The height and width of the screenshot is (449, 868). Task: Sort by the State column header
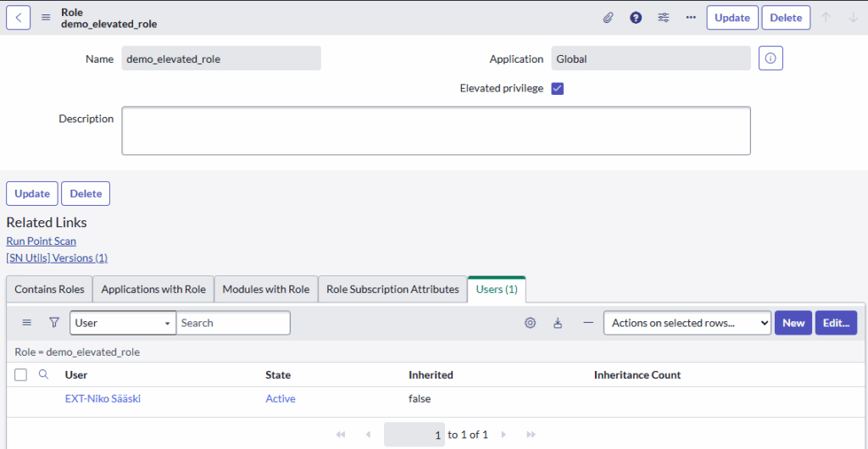point(278,375)
